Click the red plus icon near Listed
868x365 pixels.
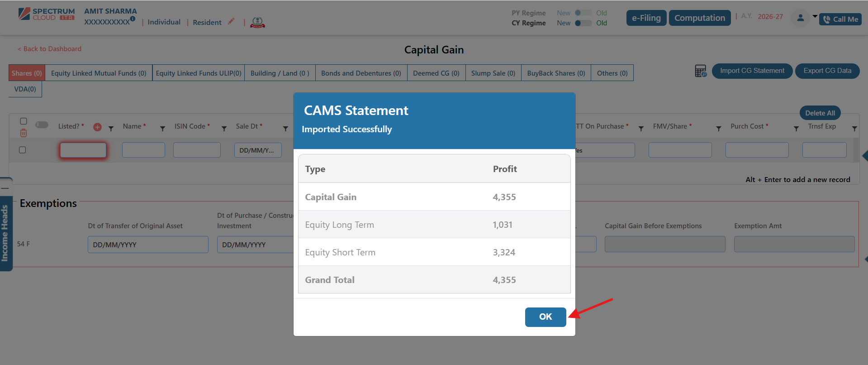[x=97, y=127]
